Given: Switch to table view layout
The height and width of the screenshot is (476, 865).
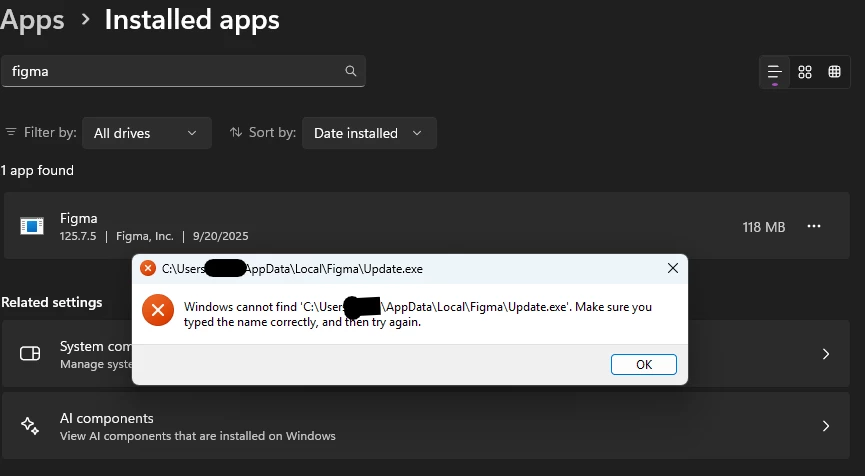Looking at the screenshot, I should click(x=835, y=72).
